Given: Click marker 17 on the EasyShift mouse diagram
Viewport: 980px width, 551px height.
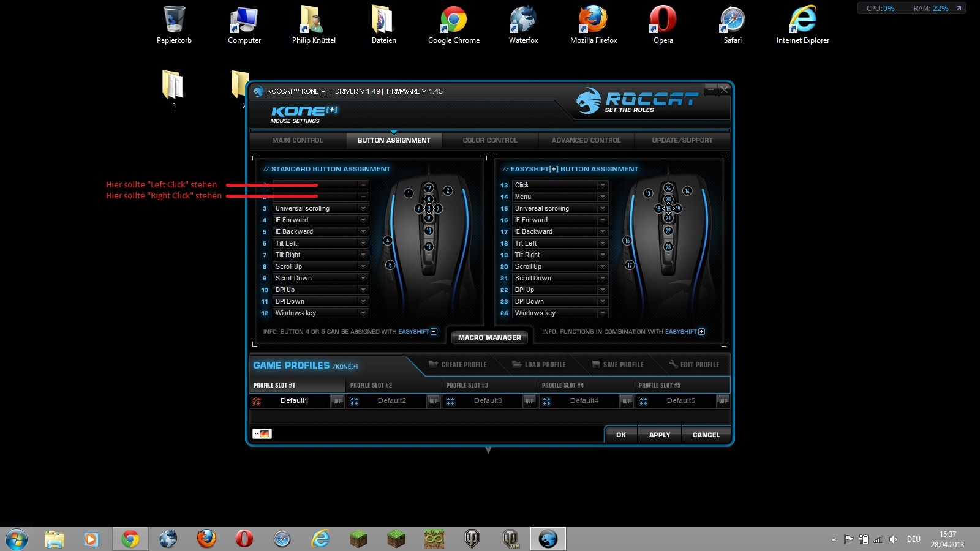Looking at the screenshot, I should click(x=630, y=265).
